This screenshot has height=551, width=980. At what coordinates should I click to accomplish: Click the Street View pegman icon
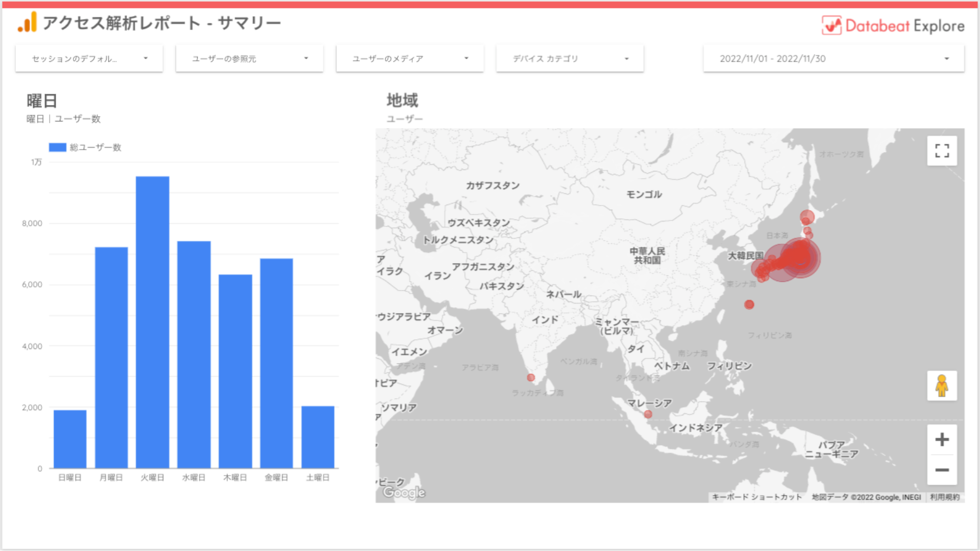click(942, 386)
